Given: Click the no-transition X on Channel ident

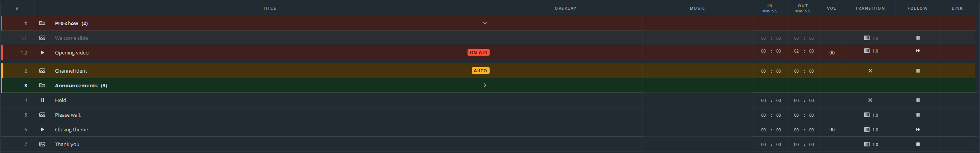Looking at the screenshot, I should click(870, 71).
